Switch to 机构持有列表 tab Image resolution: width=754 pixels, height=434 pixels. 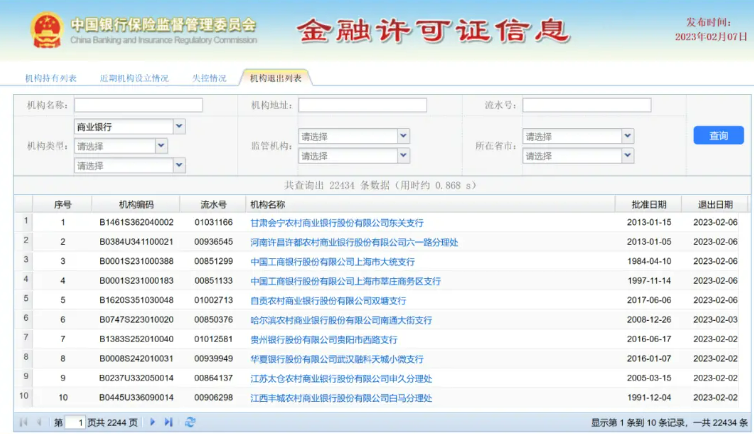(51, 78)
